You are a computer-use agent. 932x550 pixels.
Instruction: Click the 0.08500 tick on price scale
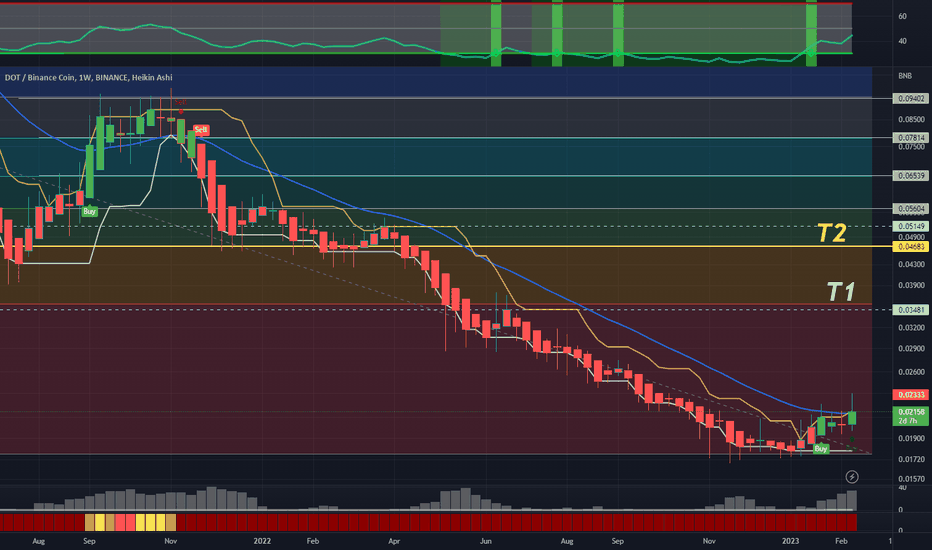pyautogui.click(x=911, y=120)
